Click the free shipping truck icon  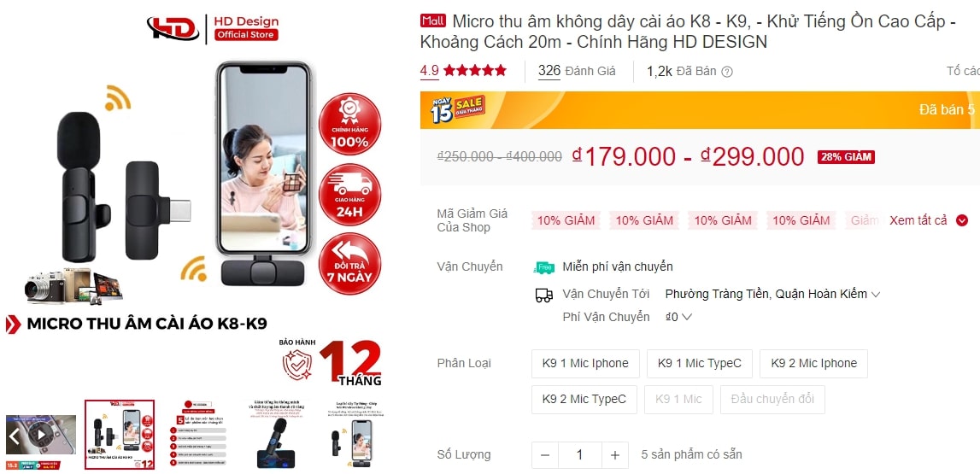tap(543, 267)
